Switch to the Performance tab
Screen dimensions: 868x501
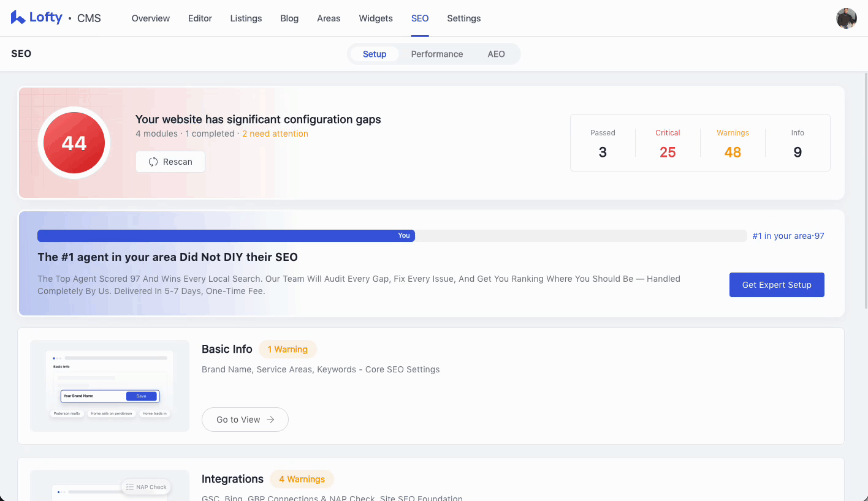point(436,54)
